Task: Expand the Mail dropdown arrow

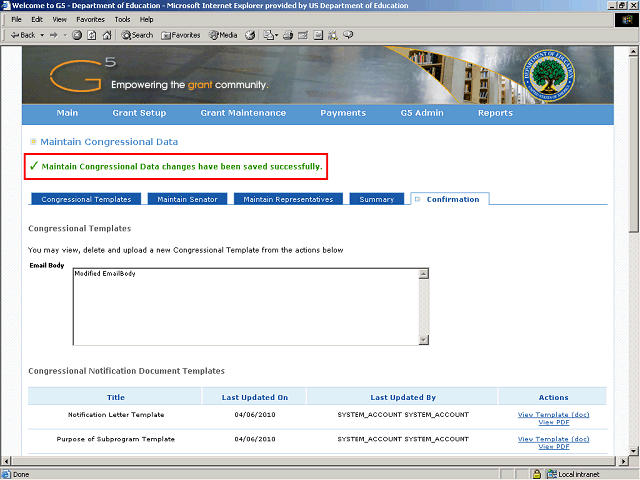Action: pyautogui.click(x=276, y=35)
